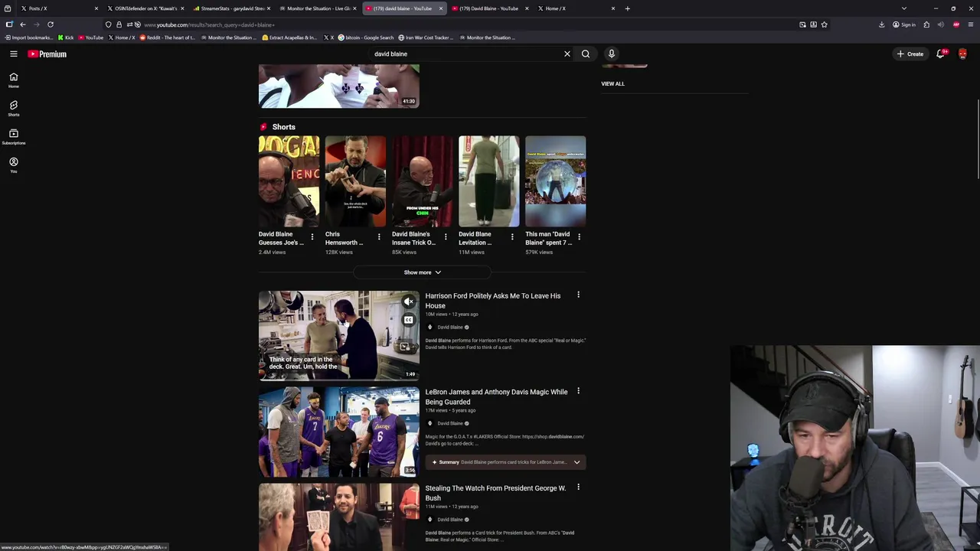The height and width of the screenshot is (551, 980).
Task: Open Home in the YouTube sidebar
Action: [x=13, y=80]
